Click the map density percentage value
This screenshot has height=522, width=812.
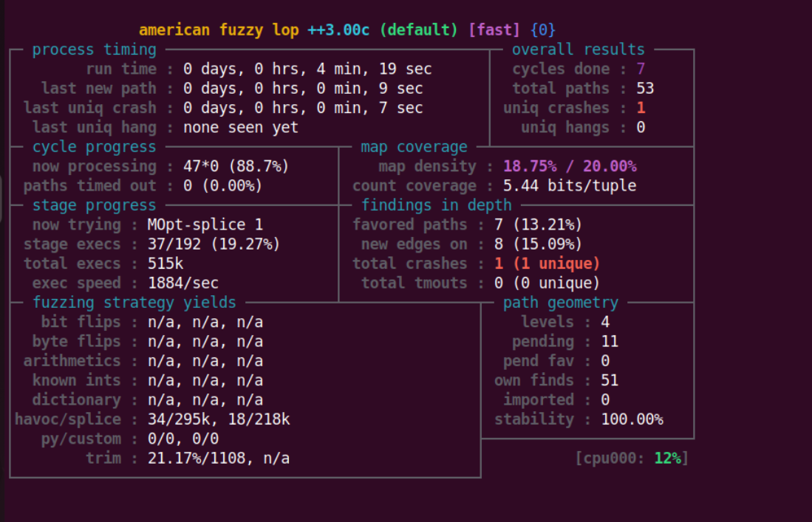pos(570,166)
